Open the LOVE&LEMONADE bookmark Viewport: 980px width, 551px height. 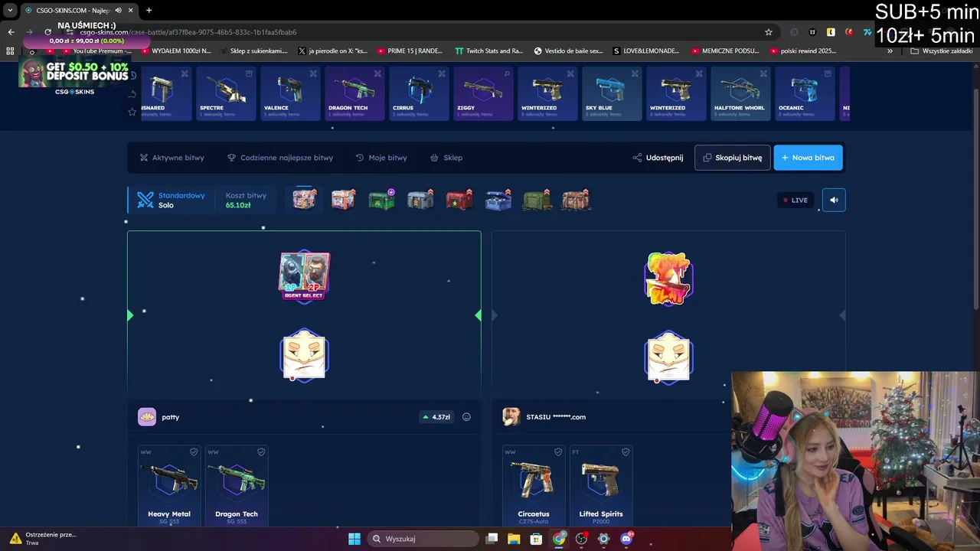pos(646,51)
